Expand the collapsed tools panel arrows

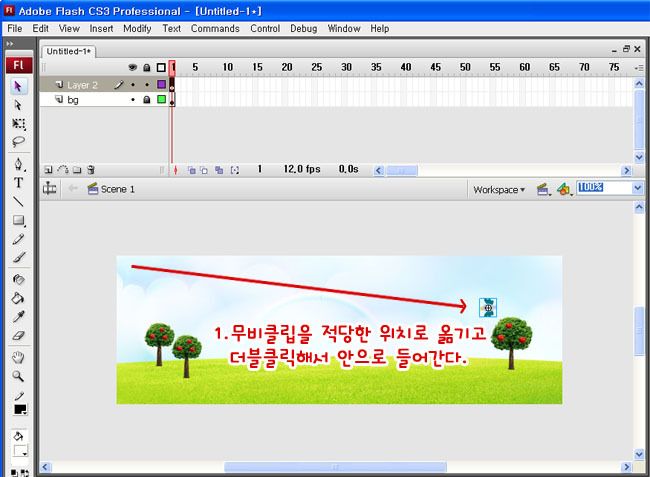pos(10,44)
